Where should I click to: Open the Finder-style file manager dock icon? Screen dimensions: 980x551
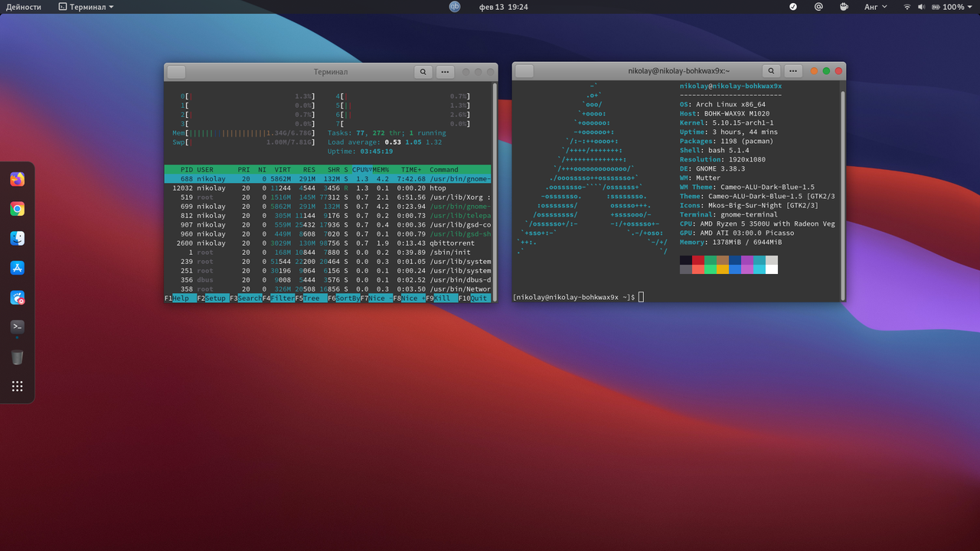tap(17, 238)
